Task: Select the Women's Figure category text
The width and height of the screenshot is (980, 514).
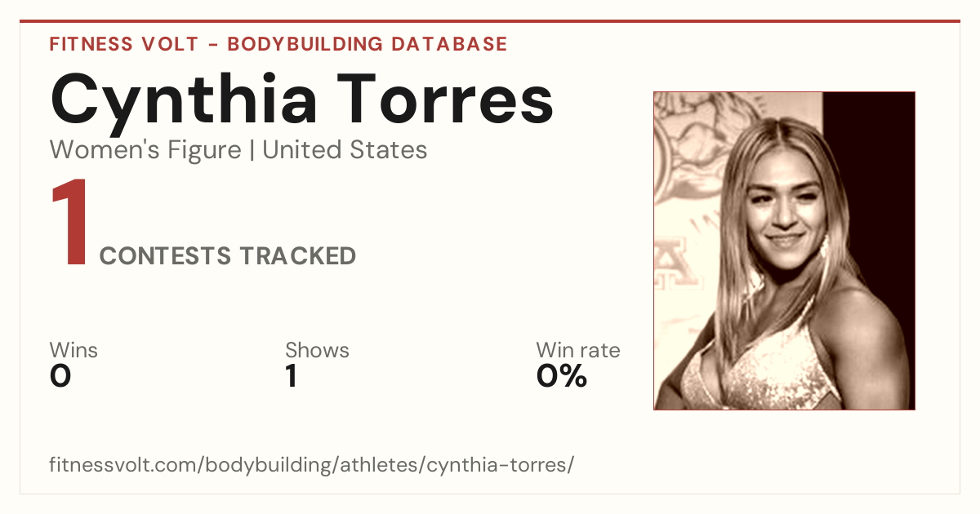Action: point(145,150)
